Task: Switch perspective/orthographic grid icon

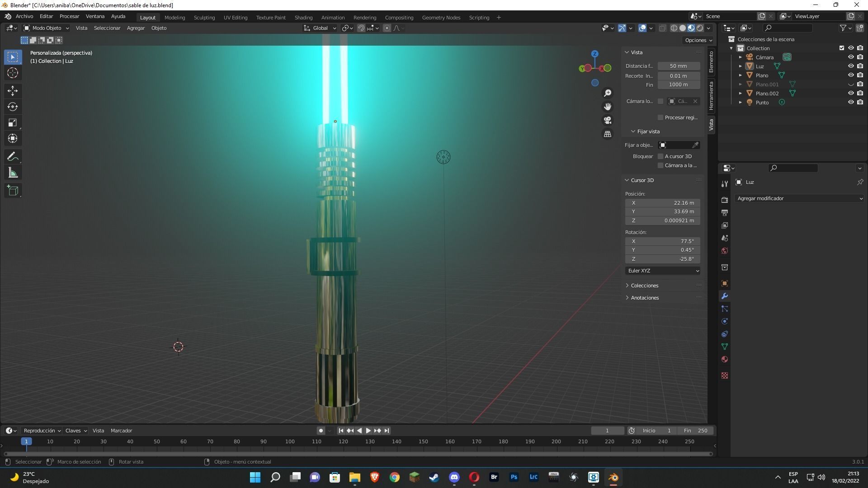Action: (608, 134)
